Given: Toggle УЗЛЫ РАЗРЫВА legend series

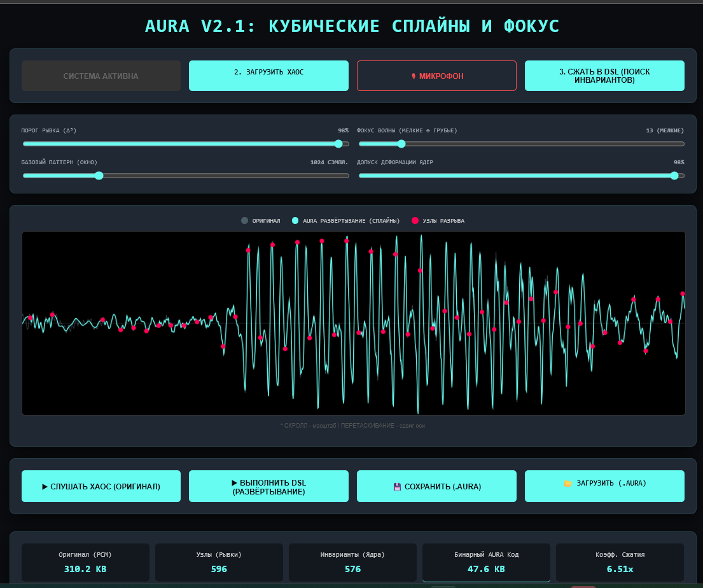Looking at the screenshot, I should point(415,221).
